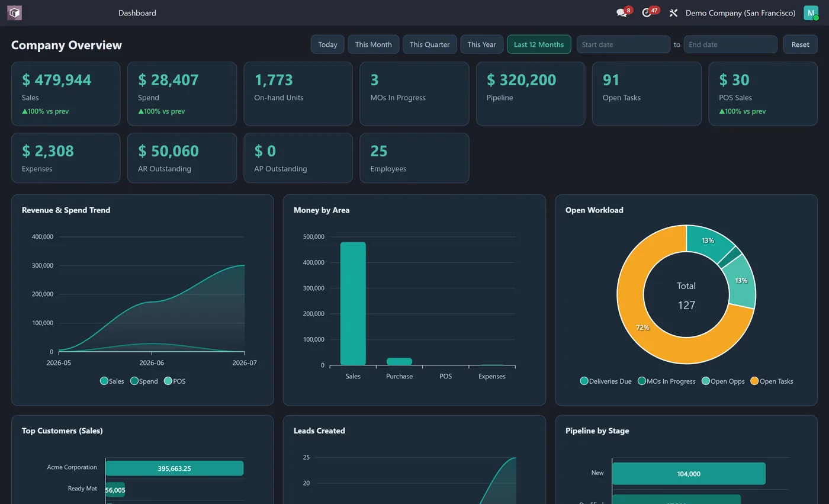829x504 pixels.
Task: Switch company via Demo Company (San Francisco)
Action: [740, 13]
